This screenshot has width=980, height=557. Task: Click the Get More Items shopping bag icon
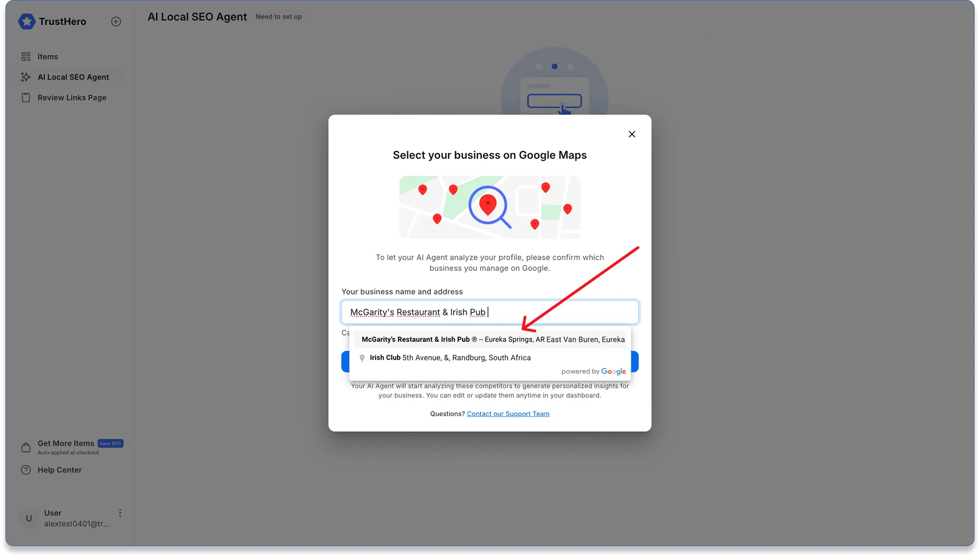26,448
